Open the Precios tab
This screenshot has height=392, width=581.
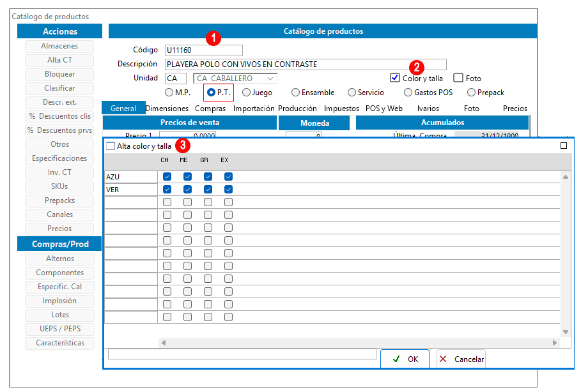pyautogui.click(x=515, y=109)
